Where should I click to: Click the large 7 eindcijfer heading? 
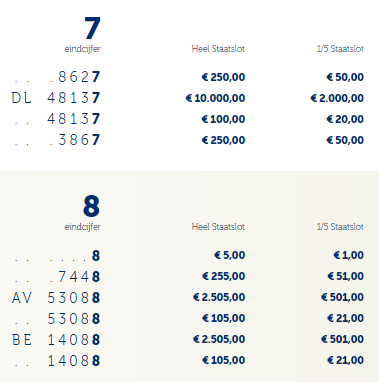92,28
